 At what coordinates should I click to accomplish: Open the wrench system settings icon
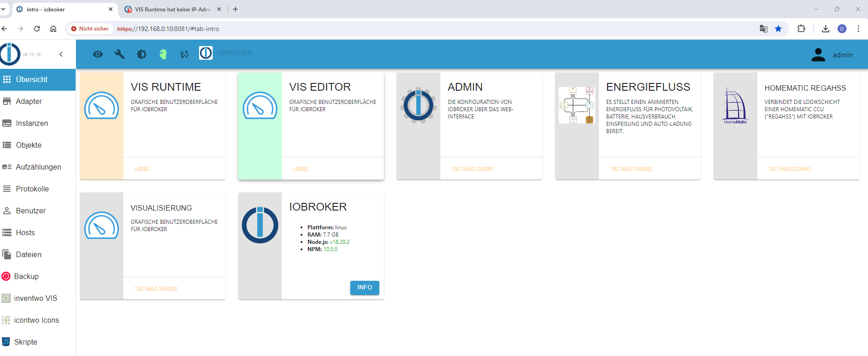click(120, 54)
